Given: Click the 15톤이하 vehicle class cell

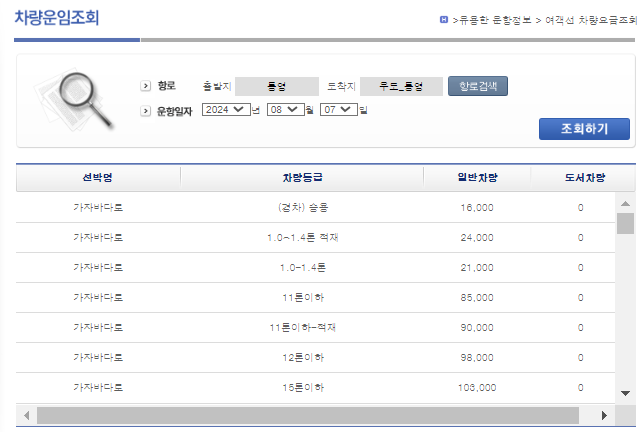Looking at the screenshot, I should (x=303, y=387).
